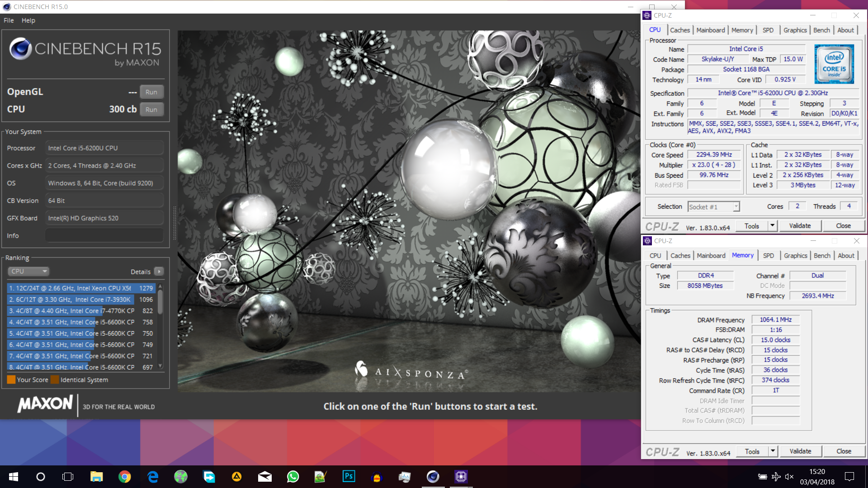The width and height of the screenshot is (868, 488).
Task: Run the OpenGL benchmark test
Action: 151,92
